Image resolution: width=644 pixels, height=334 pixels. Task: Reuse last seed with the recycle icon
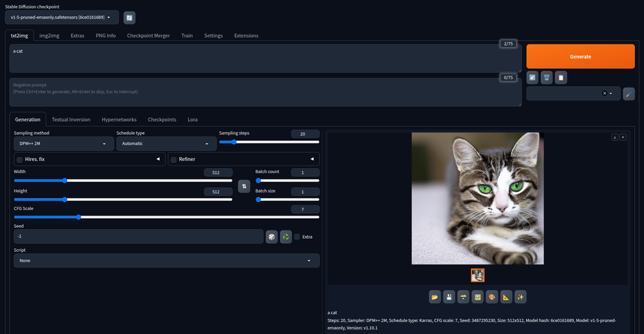pyautogui.click(x=286, y=237)
